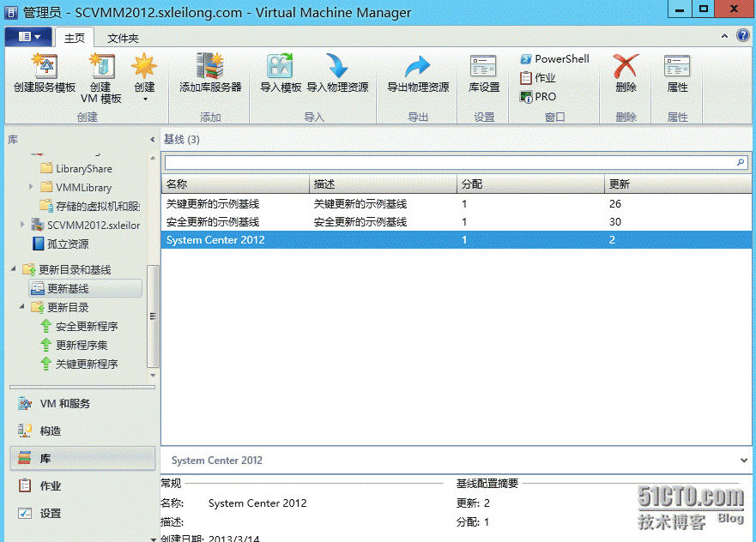Collapse the ribbon with the up chevron
The width and height of the screenshot is (756, 542).
coord(724,36)
